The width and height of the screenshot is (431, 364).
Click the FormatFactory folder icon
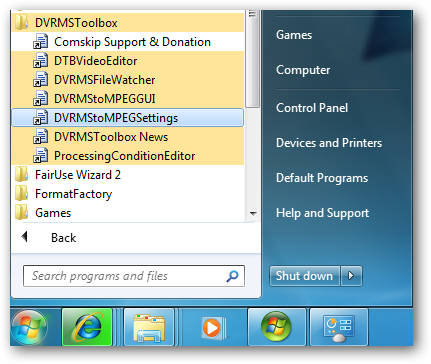coord(22,194)
